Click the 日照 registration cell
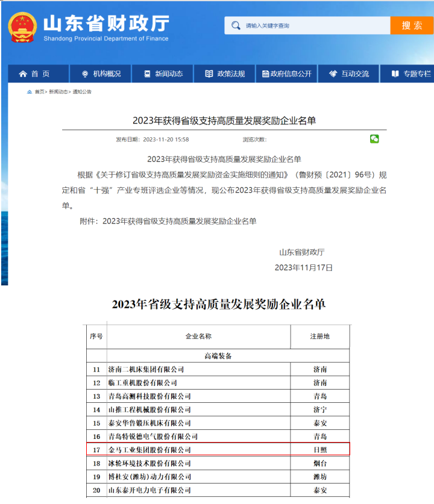Screen dimensions: 434x504 [320, 450]
